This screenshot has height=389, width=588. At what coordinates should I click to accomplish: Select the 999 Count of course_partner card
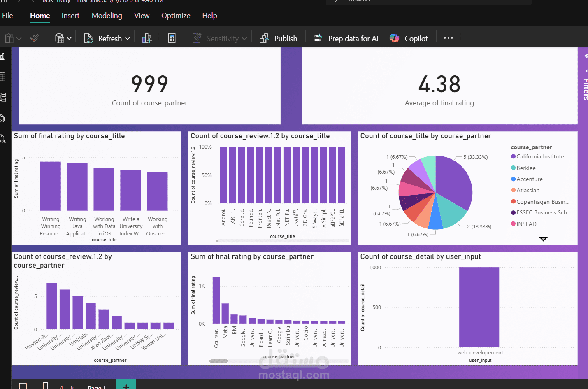(x=149, y=86)
